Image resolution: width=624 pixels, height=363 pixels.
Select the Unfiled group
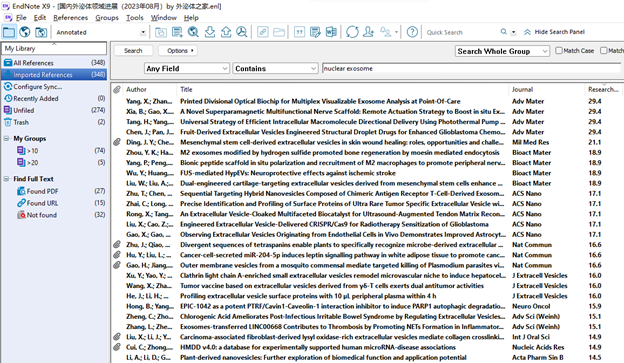[55, 110]
